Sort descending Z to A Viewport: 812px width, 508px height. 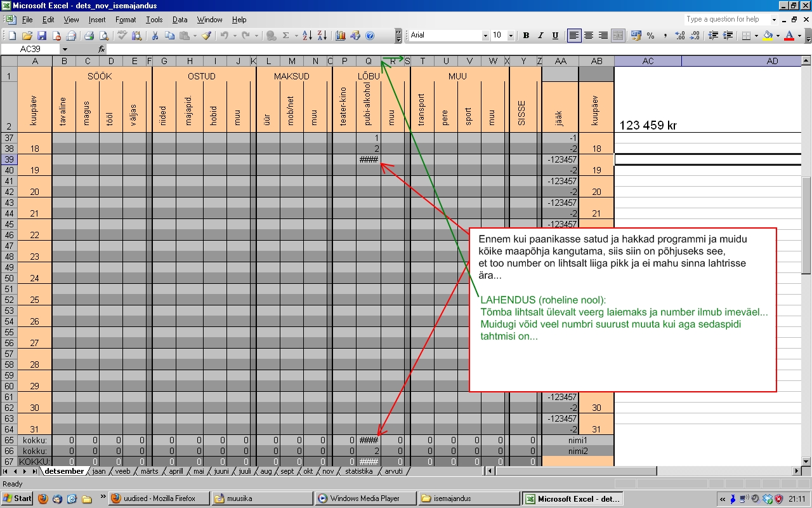point(322,36)
